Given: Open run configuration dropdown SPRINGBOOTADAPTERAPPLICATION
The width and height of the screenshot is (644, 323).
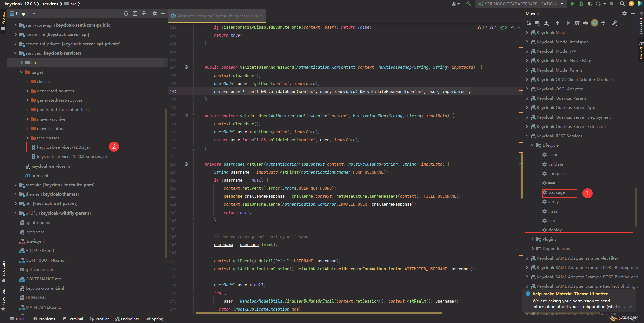Looking at the screenshot, I should (521, 4).
